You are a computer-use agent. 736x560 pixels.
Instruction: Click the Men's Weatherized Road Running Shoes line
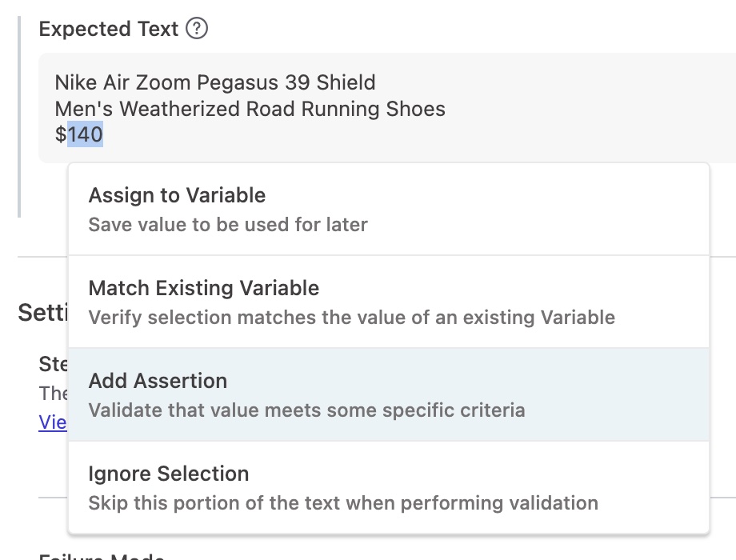[x=250, y=109]
